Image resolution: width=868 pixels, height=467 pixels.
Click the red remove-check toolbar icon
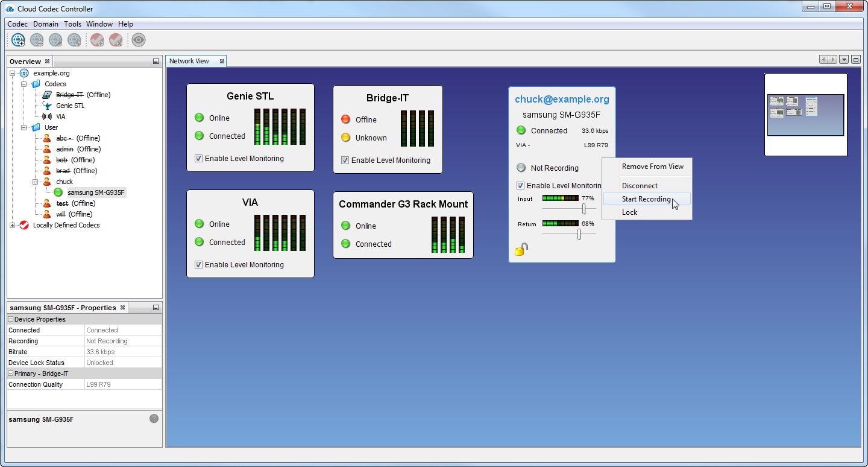tap(115, 39)
